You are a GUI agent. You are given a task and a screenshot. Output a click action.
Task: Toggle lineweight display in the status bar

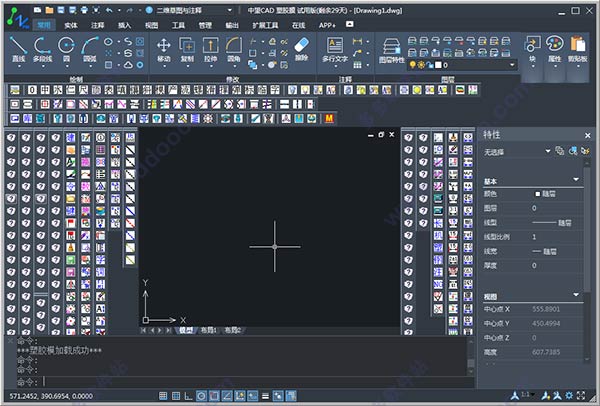pos(266,396)
